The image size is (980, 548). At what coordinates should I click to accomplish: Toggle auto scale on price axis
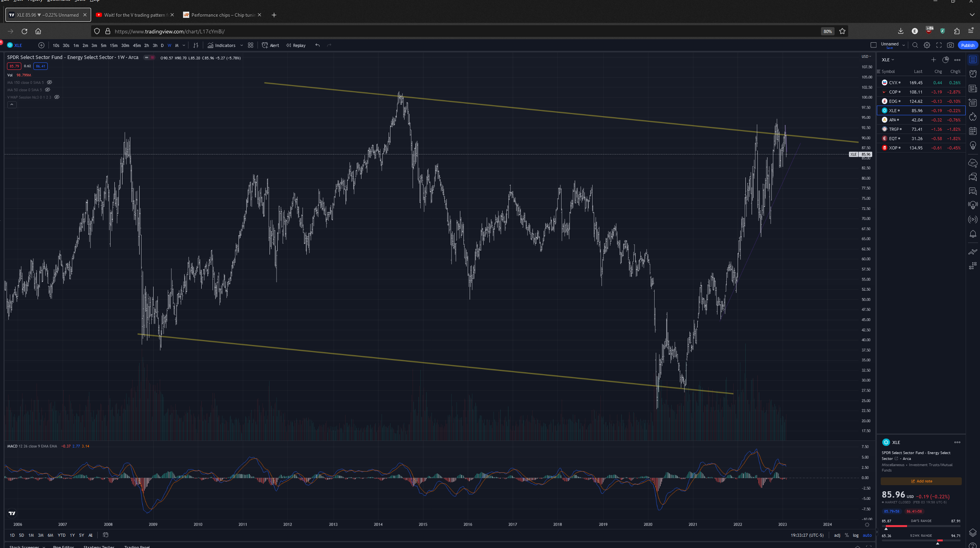tap(867, 535)
